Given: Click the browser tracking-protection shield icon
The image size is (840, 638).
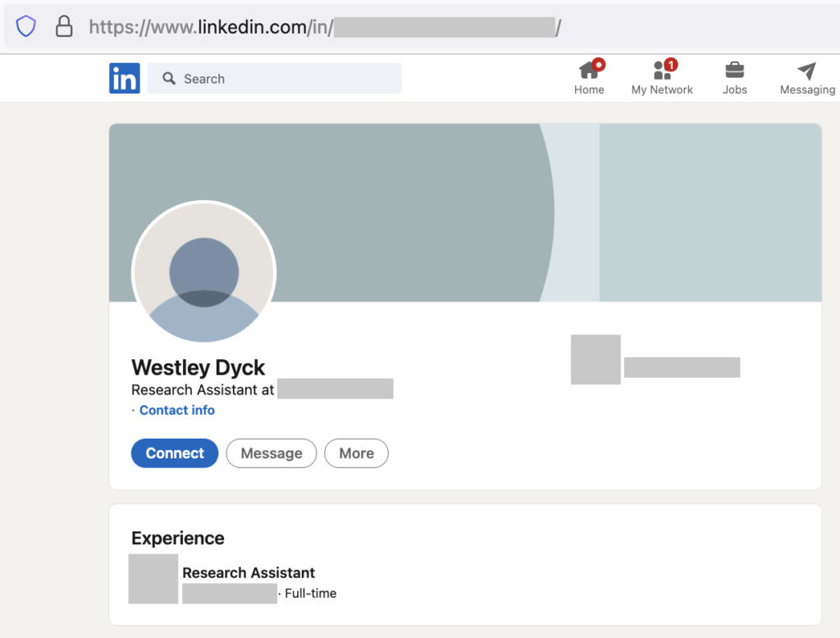Looking at the screenshot, I should pos(25,25).
